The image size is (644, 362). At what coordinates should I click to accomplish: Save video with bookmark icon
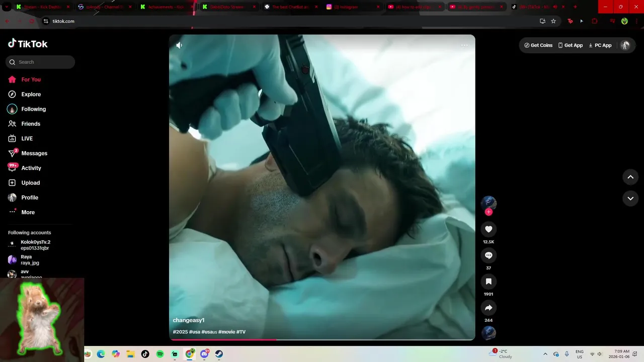pos(489,282)
